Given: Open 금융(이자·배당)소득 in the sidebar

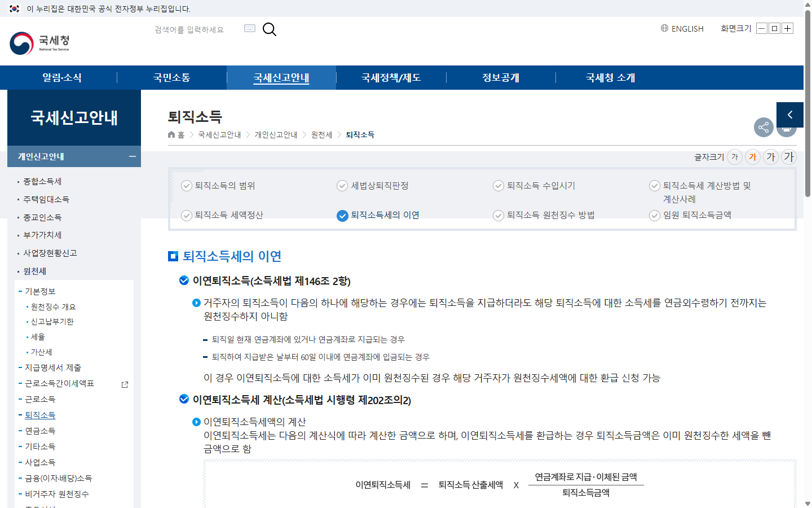Looking at the screenshot, I should [x=58, y=478].
